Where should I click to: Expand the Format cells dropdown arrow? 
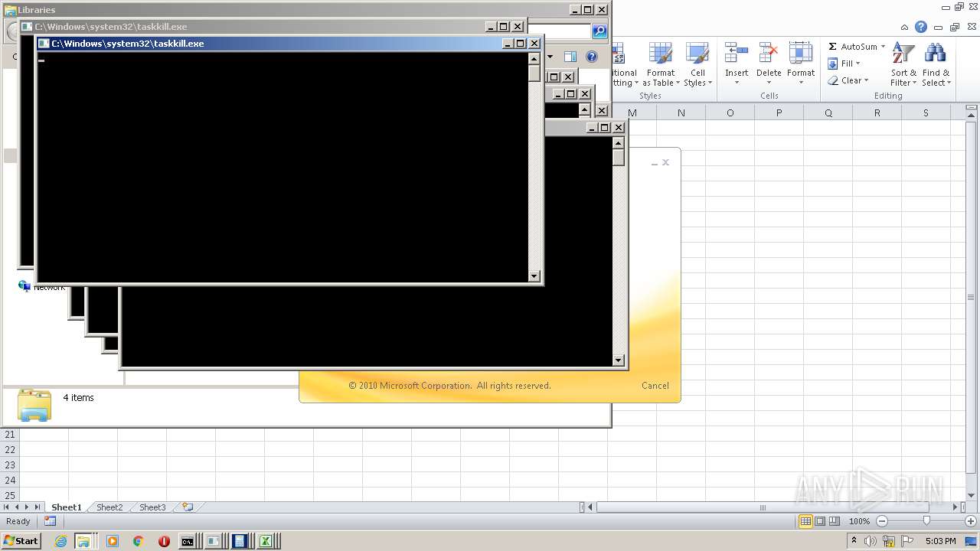801,83
